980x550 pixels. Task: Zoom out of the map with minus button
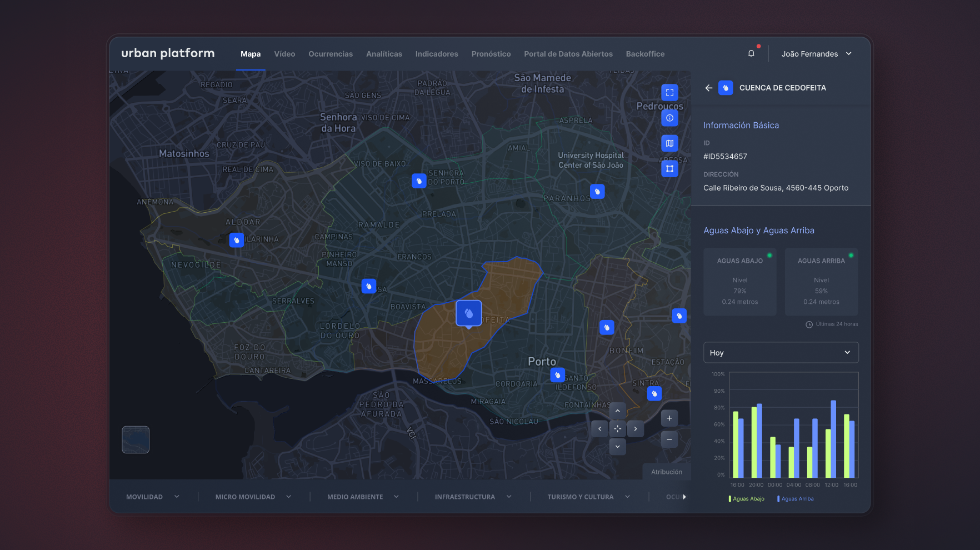click(669, 439)
